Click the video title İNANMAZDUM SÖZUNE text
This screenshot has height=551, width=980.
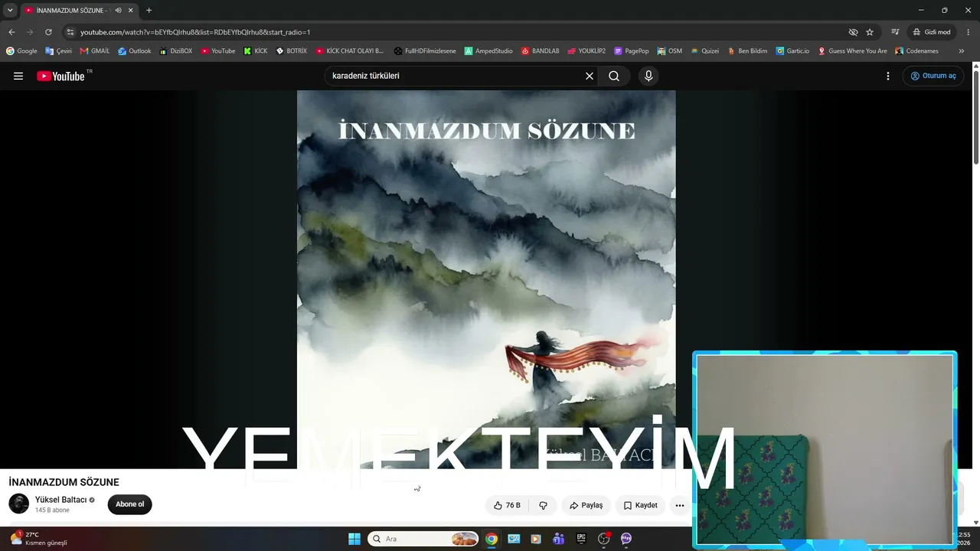pos(64,482)
